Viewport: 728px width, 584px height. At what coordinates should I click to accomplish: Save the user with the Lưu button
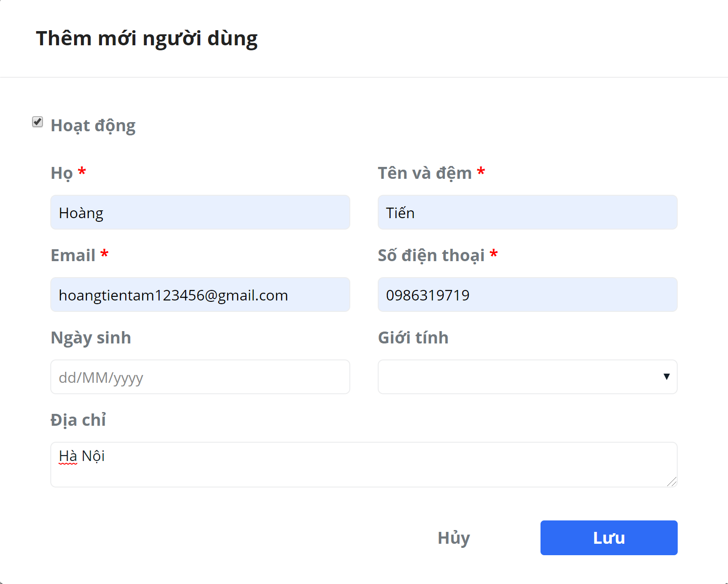[609, 538]
